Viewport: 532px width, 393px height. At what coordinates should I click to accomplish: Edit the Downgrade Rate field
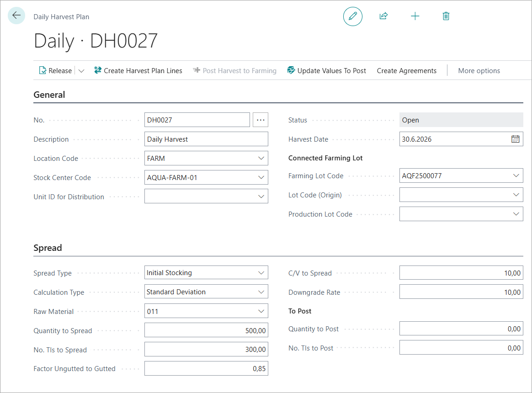point(461,292)
